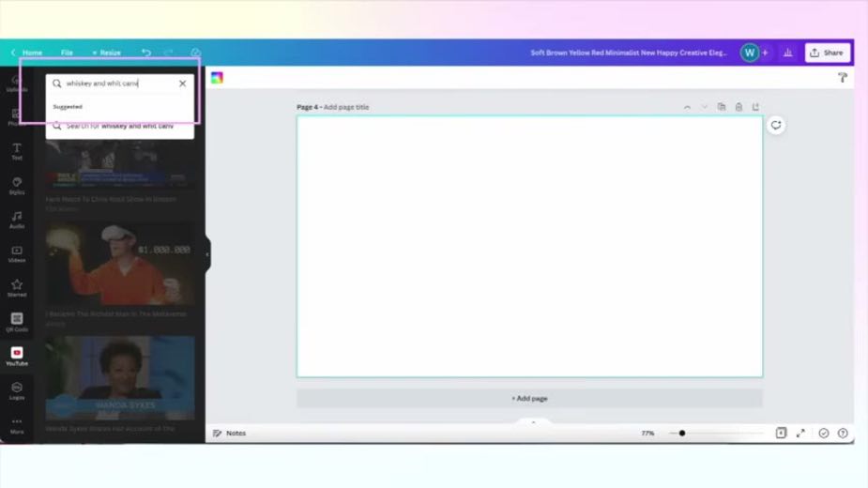868x488 pixels.
Task: Open the Starred sidebar tab
Action: tap(17, 288)
